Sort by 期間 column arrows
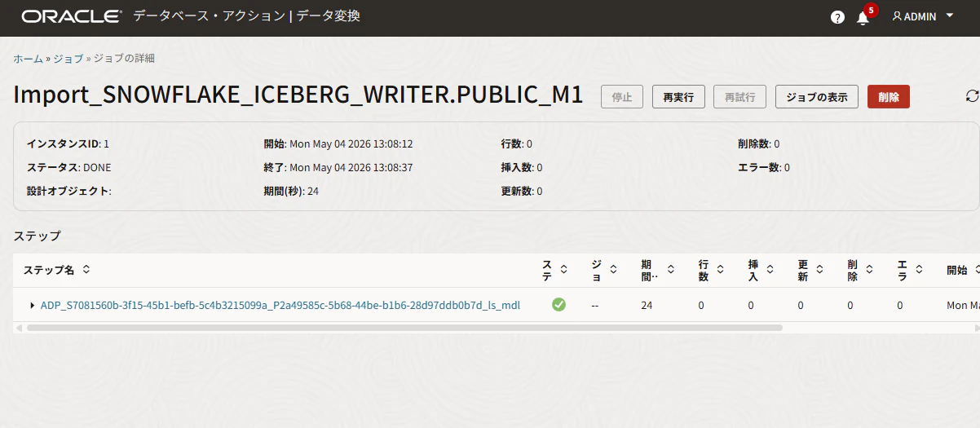The width and height of the screenshot is (980, 428). (x=671, y=270)
